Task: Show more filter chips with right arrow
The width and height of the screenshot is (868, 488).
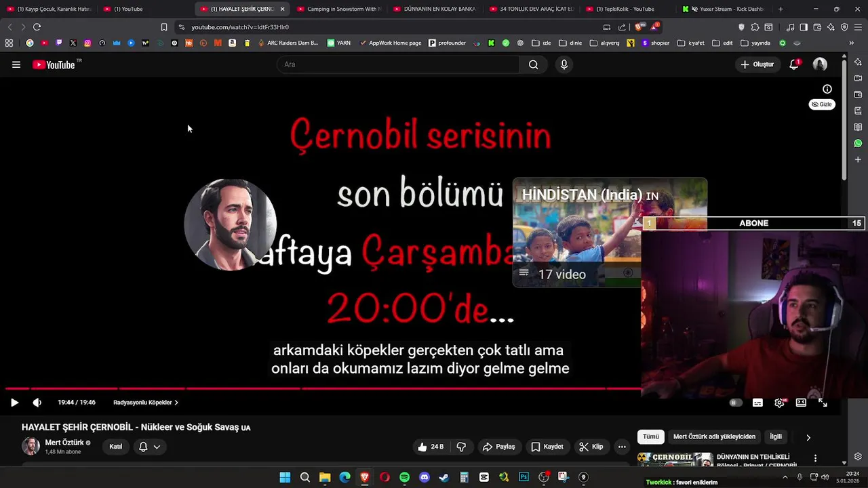Action: click(x=808, y=437)
